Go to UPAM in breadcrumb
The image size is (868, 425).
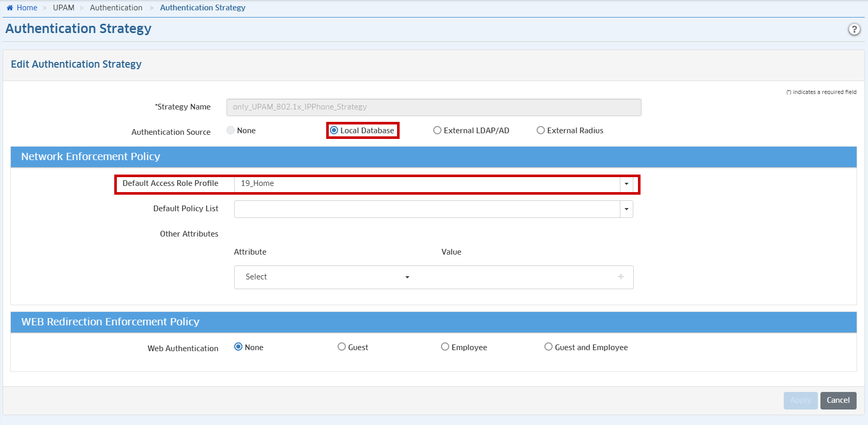[64, 8]
